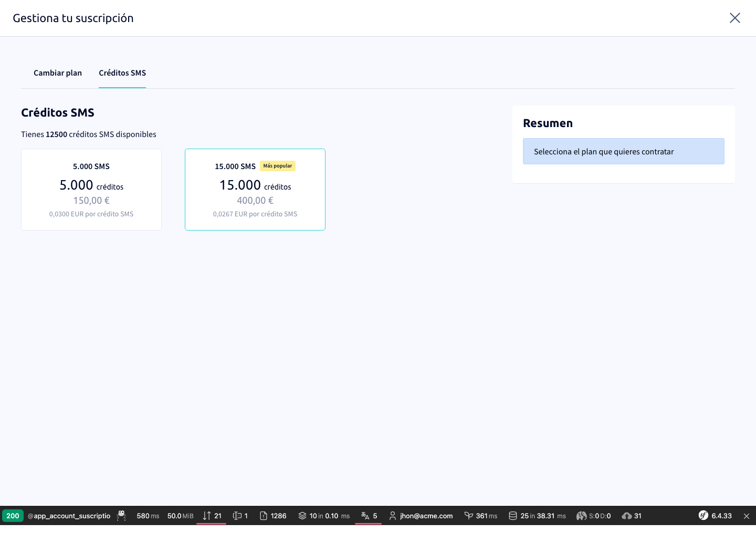Click the 10 in 0.10 ms cache text
The image size is (756, 544).
point(330,516)
